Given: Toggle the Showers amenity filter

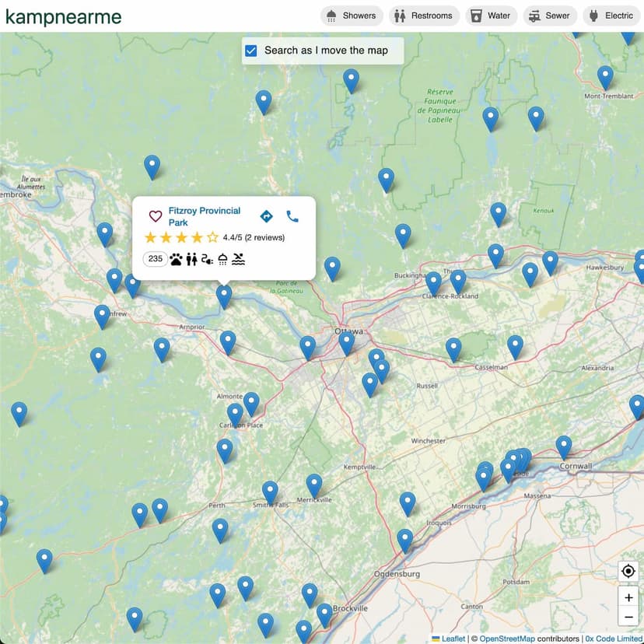Looking at the screenshot, I should point(352,16).
